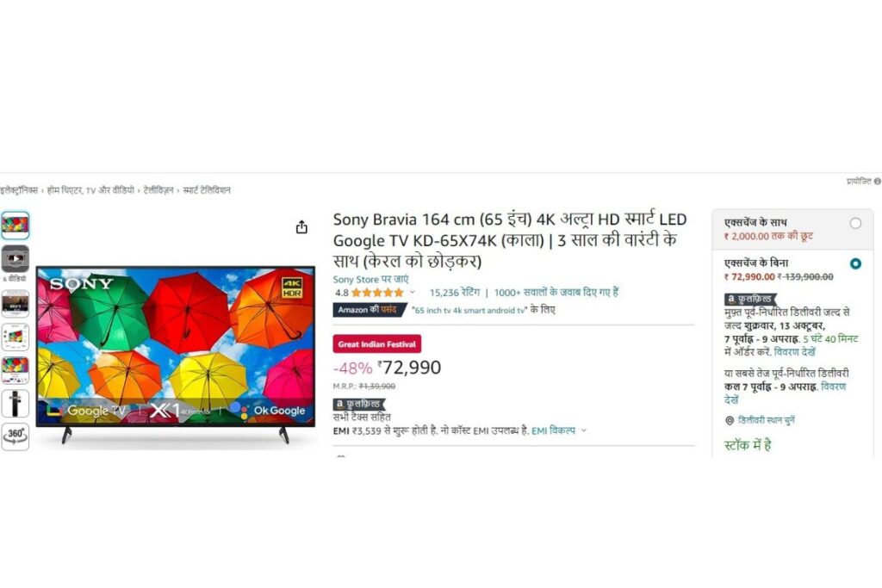Click the Great Indian Festival badge
This screenshot has width=882, height=588.
coord(377,344)
